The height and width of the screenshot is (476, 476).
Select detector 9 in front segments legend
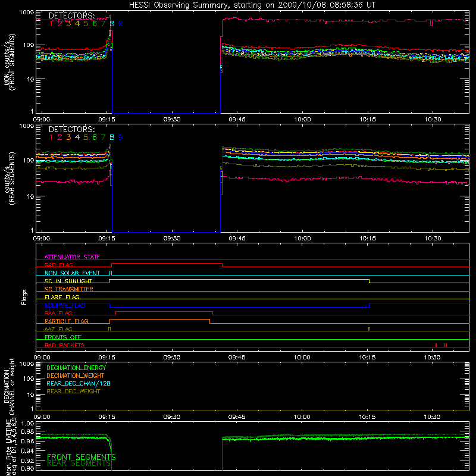[121, 24]
